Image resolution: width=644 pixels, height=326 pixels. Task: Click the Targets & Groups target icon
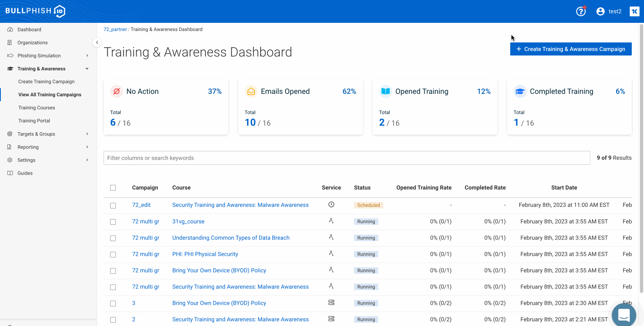pos(10,134)
